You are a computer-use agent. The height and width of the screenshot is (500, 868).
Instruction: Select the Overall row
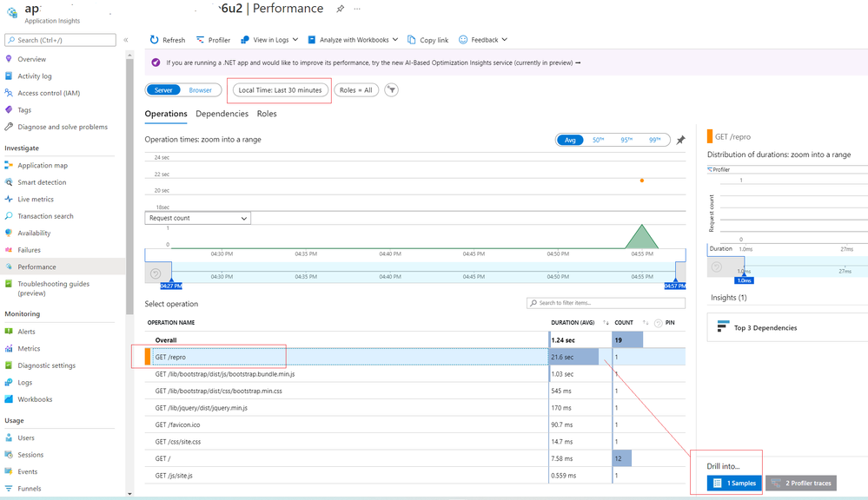coord(415,340)
